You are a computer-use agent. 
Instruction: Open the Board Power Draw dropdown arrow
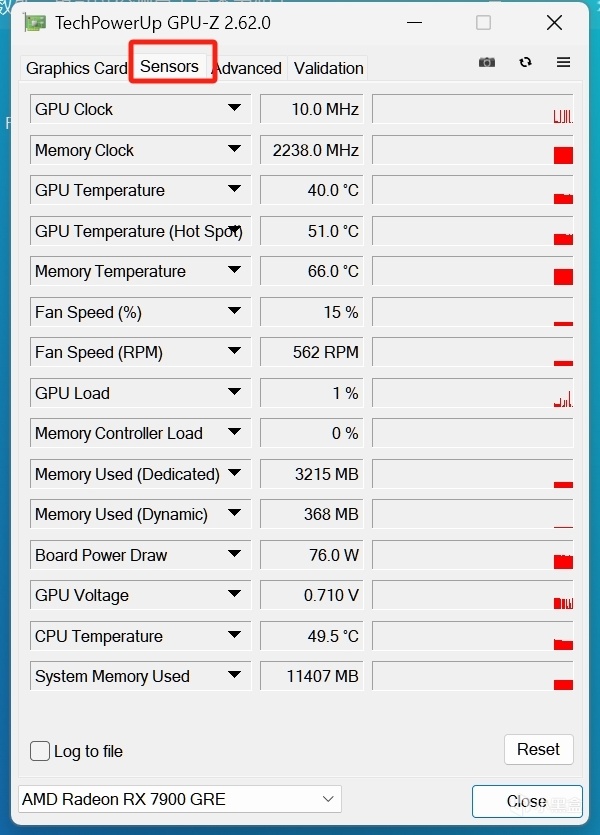[x=234, y=554]
